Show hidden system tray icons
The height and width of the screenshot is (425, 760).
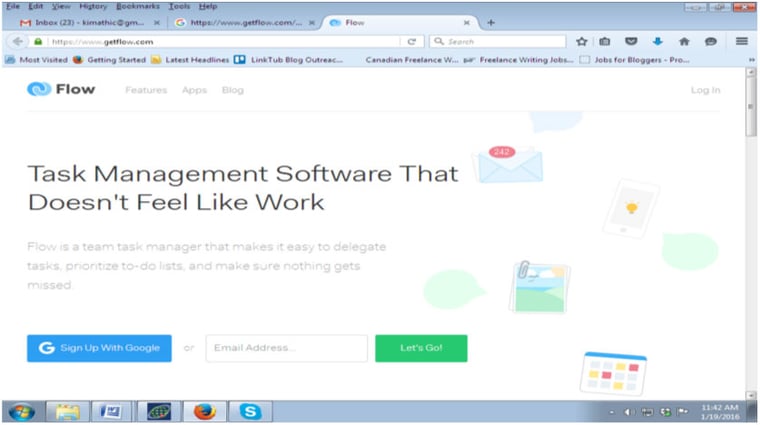pyautogui.click(x=611, y=412)
